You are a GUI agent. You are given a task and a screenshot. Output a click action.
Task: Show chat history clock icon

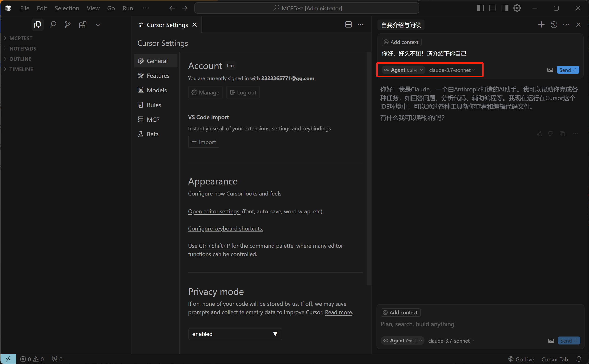554,25
